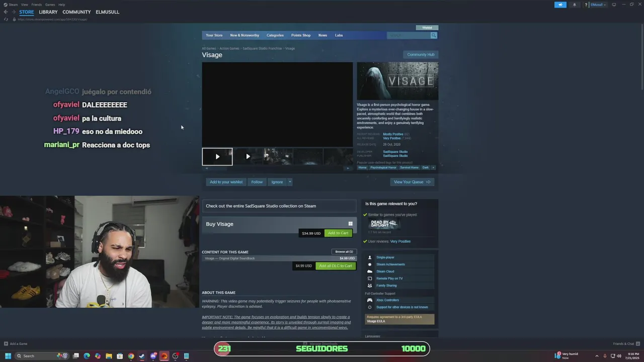
Task: Switch to the LIBRARY tab
Action: point(48,12)
